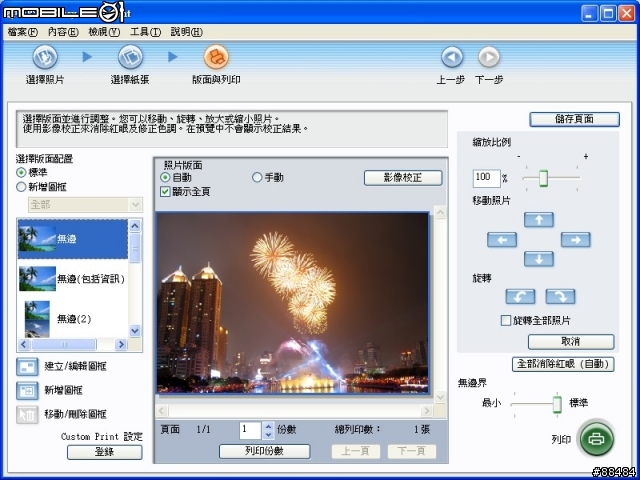
Task: Click layout list scroll down arrow
Action: tap(135, 331)
